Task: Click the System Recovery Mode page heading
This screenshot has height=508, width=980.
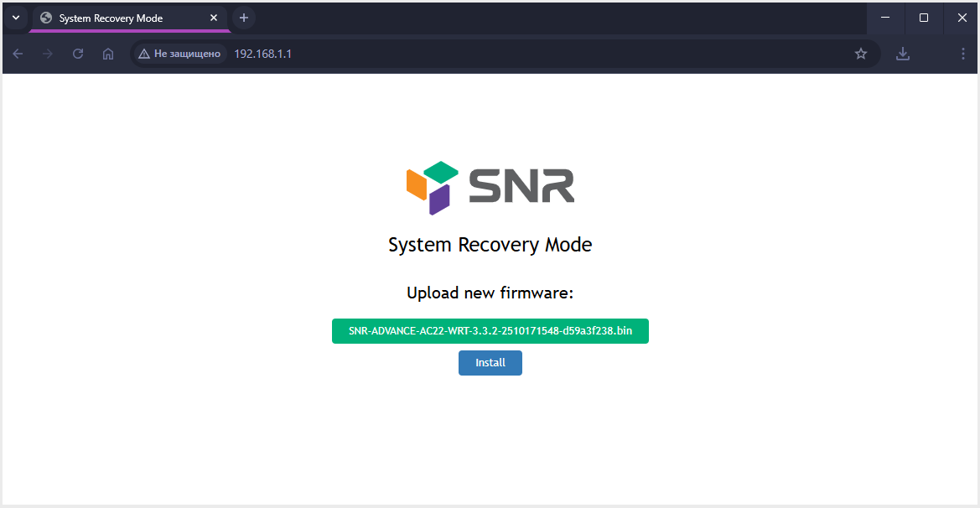Action: pyautogui.click(x=490, y=245)
